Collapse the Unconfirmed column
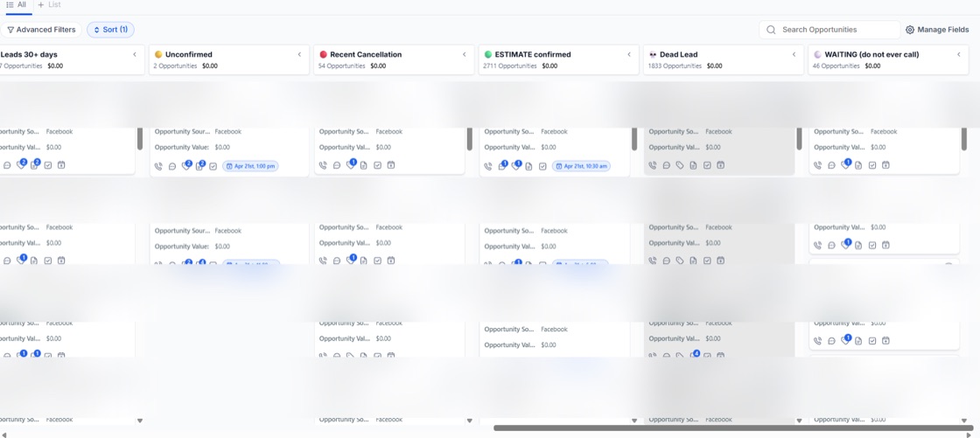 point(299,54)
